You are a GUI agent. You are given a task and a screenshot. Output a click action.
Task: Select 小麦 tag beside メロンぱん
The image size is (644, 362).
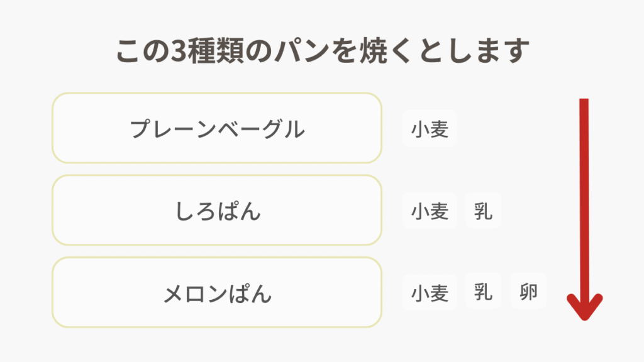point(430,292)
